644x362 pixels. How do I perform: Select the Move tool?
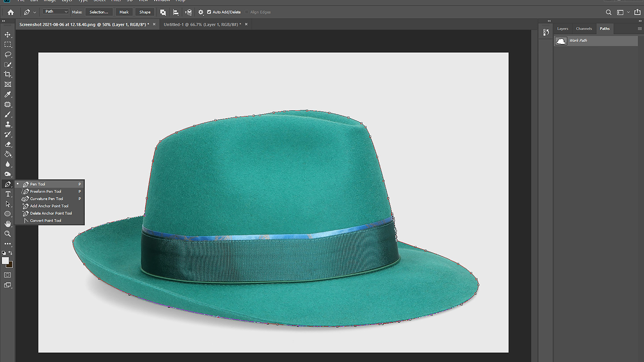tap(8, 35)
